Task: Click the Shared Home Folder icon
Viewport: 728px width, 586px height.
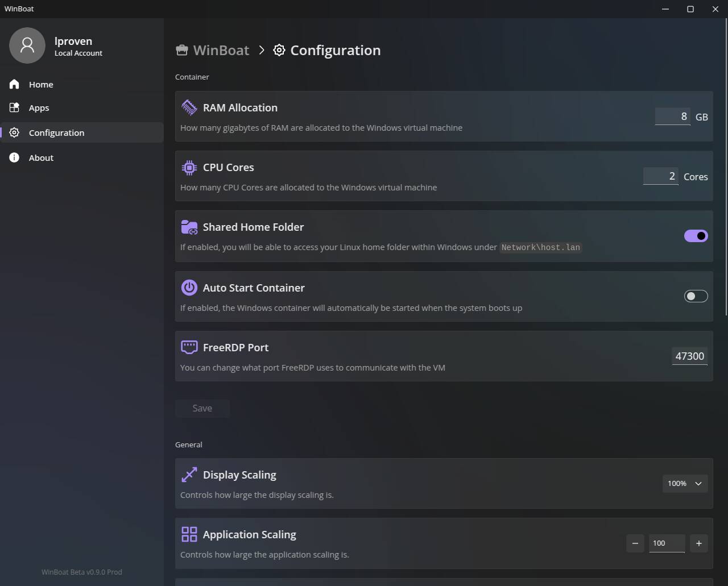Action: pyautogui.click(x=189, y=227)
